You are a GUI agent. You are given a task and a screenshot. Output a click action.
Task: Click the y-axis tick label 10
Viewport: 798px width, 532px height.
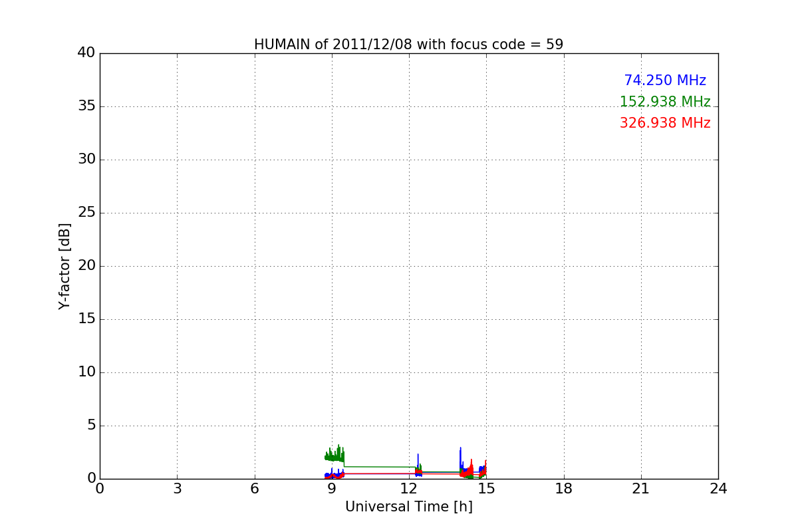(x=86, y=372)
